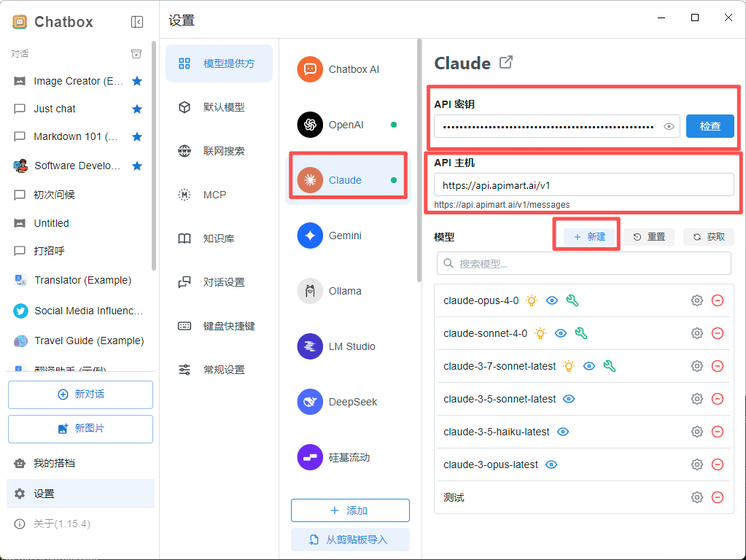Image resolution: width=746 pixels, height=560 pixels.
Task: Open settings gear for claude-3-5-sonnet-latest
Action: (x=697, y=399)
